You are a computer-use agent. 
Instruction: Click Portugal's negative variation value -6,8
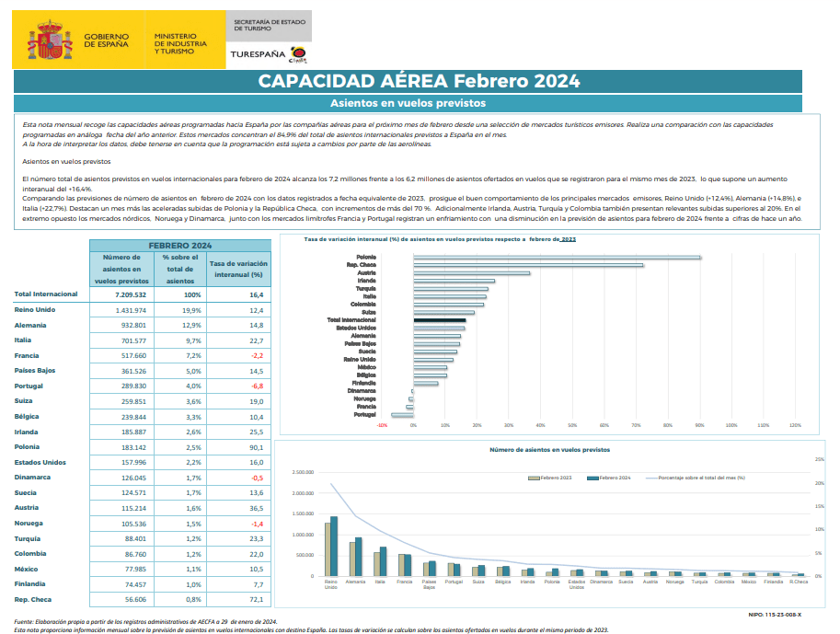(256, 386)
